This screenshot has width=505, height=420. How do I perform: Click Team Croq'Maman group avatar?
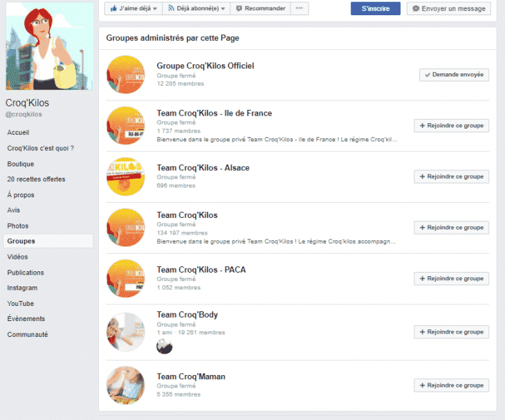coord(126,385)
